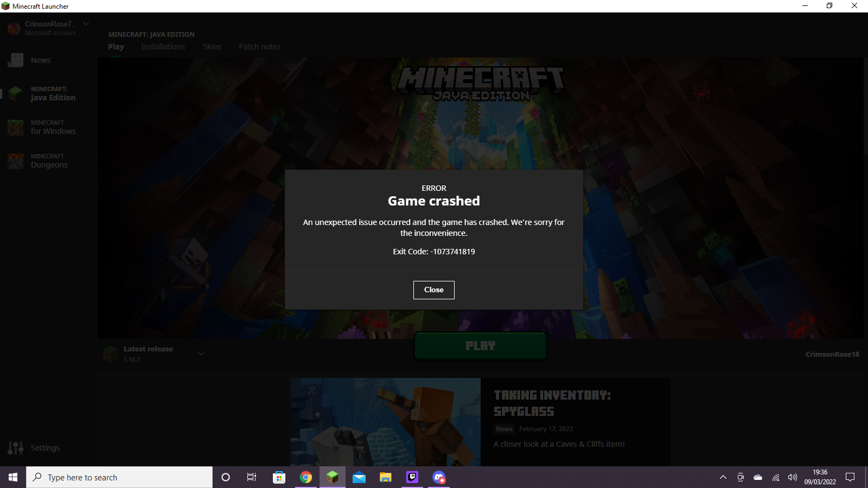Open the volume speaker tray icon
868x488 pixels.
point(793,477)
